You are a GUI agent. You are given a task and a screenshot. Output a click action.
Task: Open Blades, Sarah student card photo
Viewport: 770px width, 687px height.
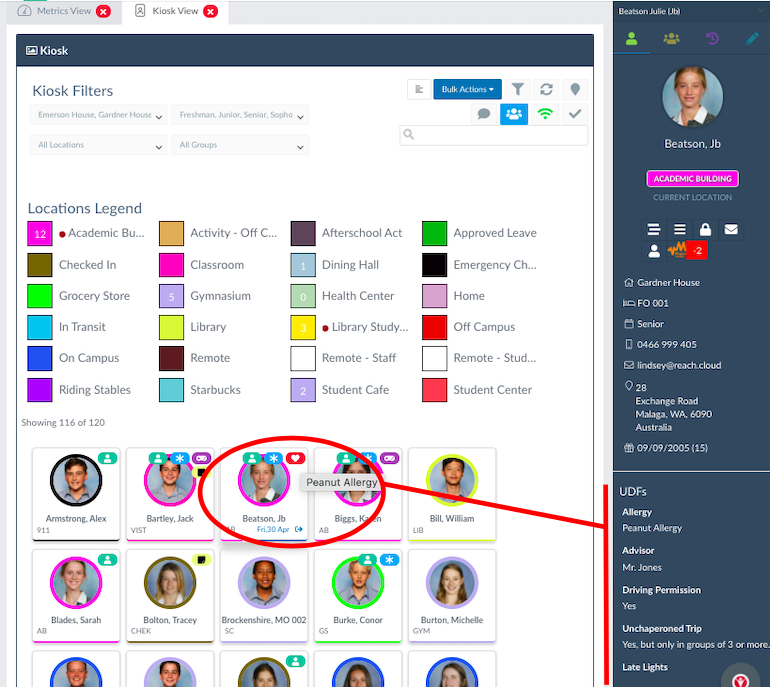[76, 582]
